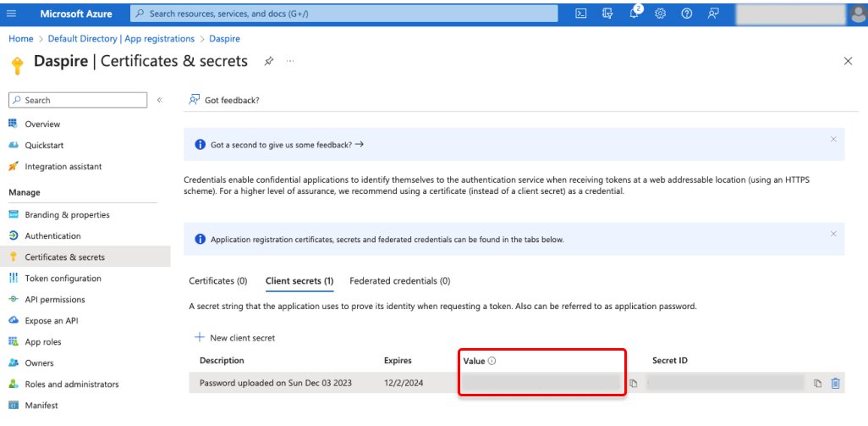This screenshot has height=426, width=868.
Task: Switch to the Certificates (0) tab
Action: coord(218,281)
